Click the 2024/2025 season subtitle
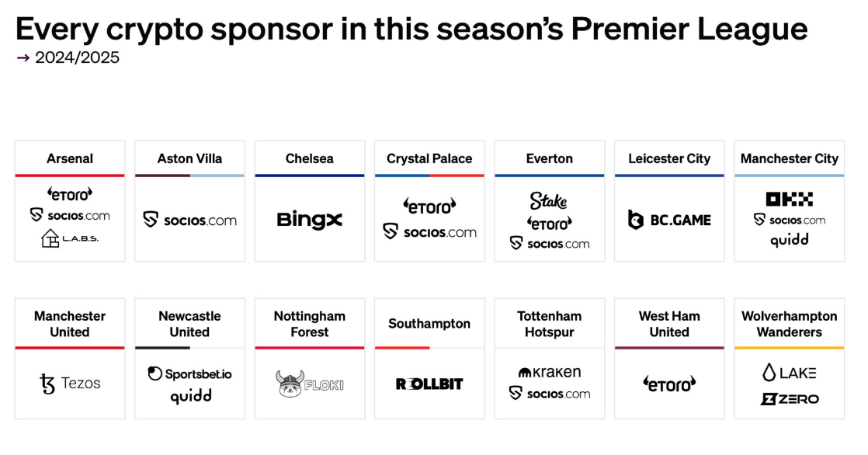868x455 pixels. point(77,57)
